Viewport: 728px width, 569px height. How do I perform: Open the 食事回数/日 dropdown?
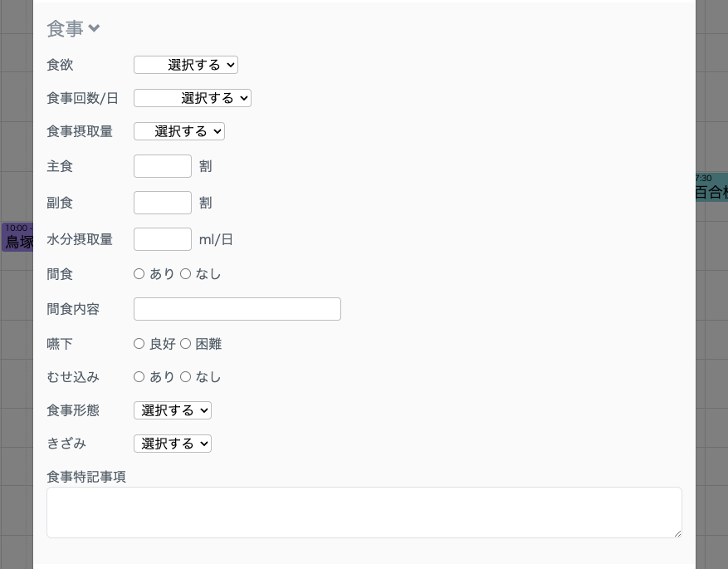pyautogui.click(x=192, y=98)
